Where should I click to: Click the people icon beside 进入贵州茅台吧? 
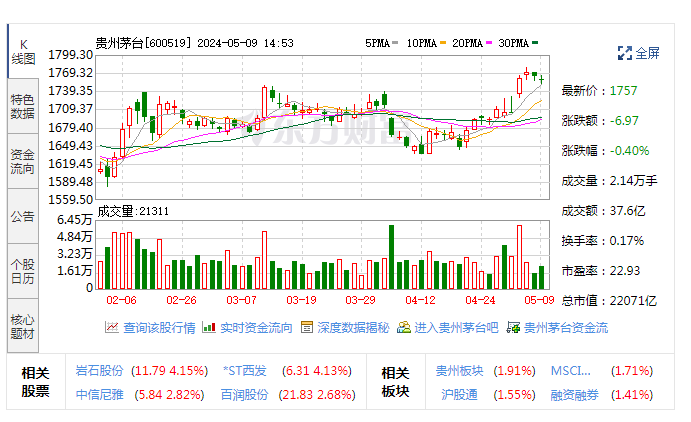click(404, 327)
